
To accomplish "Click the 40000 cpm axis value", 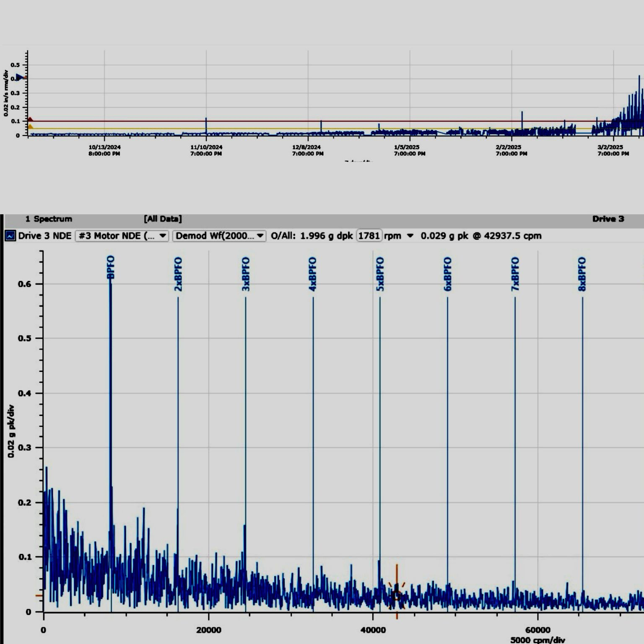I will point(373,630).
